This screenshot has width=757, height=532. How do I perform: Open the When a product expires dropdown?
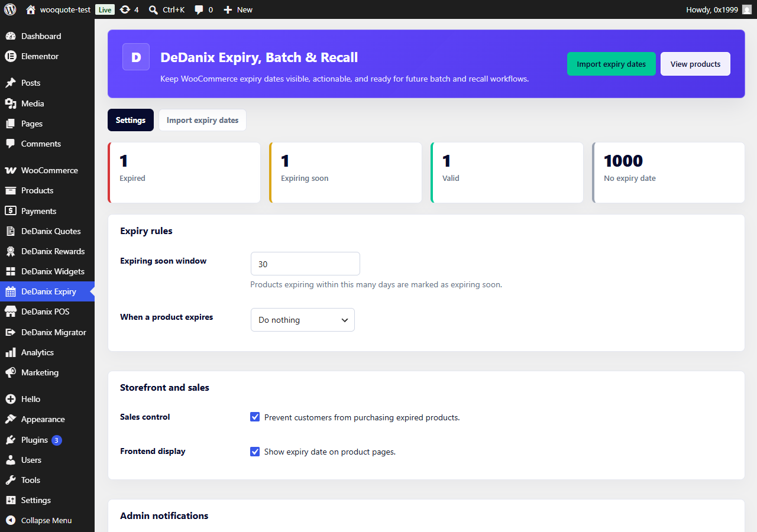(303, 320)
